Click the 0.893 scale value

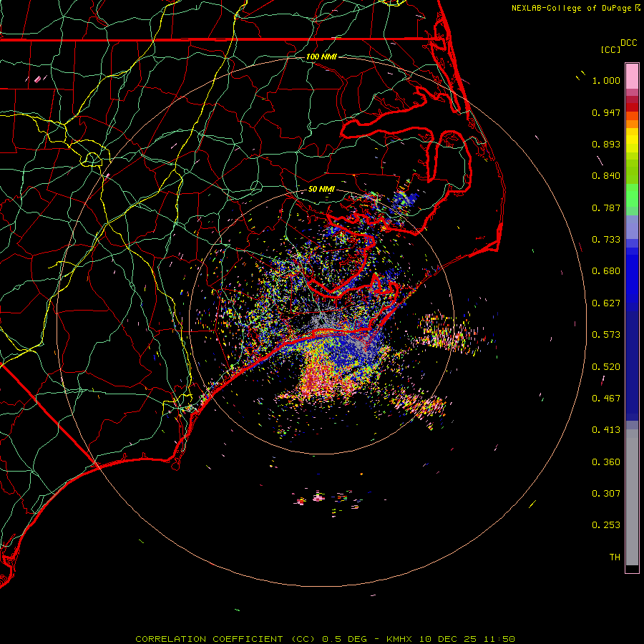pyautogui.click(x=606, y=144)
